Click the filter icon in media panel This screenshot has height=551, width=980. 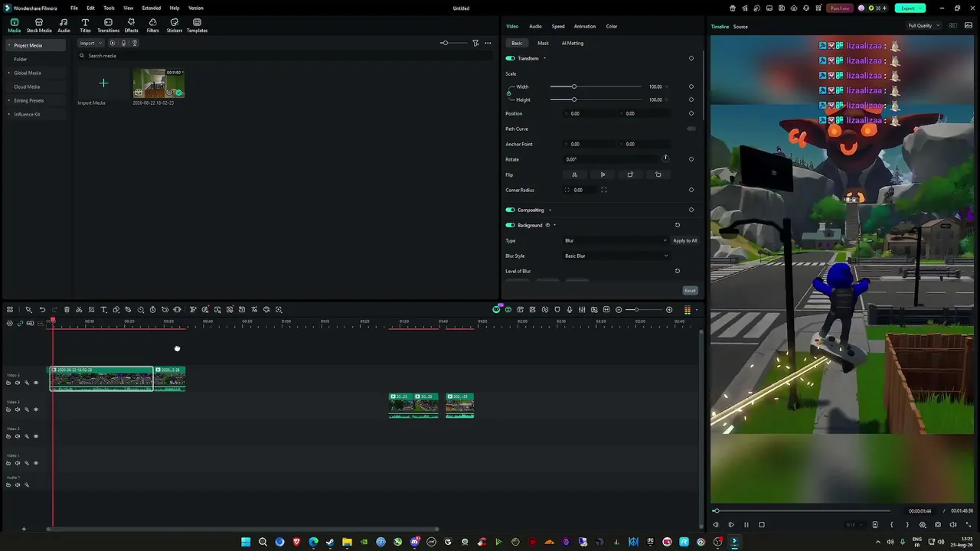(475, 43)
